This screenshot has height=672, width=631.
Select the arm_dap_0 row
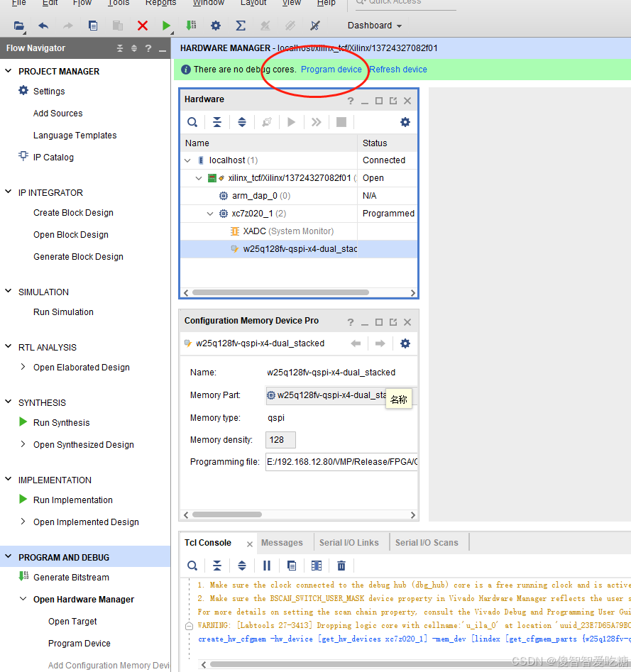click(x=298, y=196)
